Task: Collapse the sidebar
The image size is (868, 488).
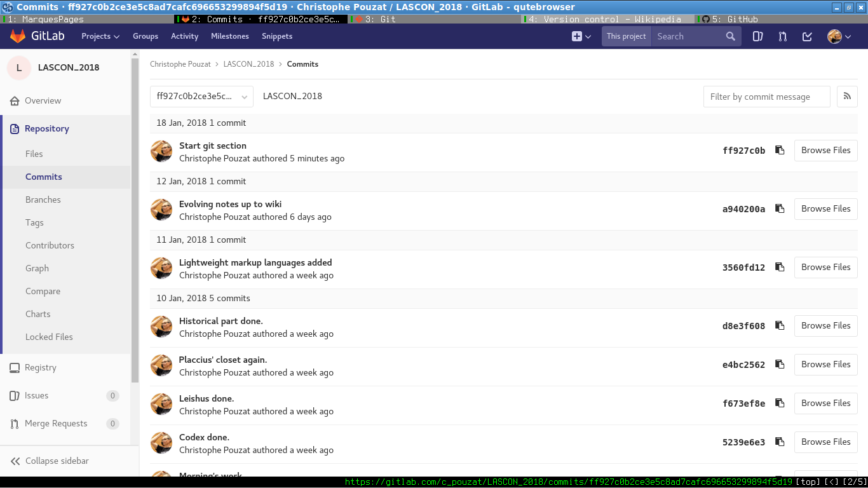Action: coord(57,461)
